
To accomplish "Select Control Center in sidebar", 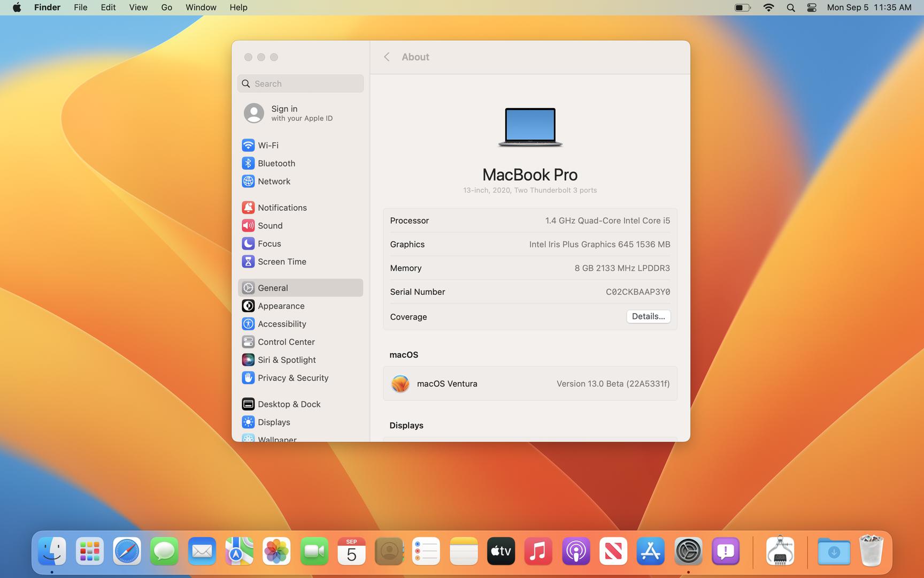I will pyautogui.click(x=300, y=342).
